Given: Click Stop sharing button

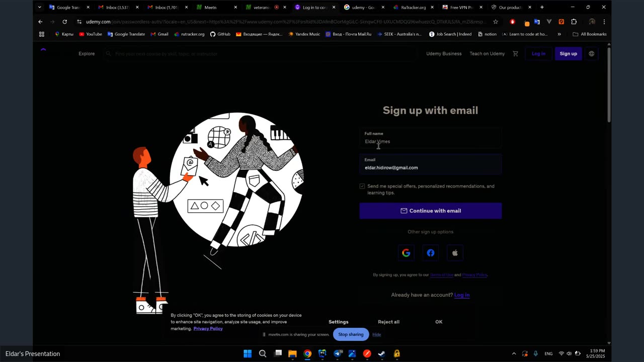Looking at the screenshot, I should point(351,334).
